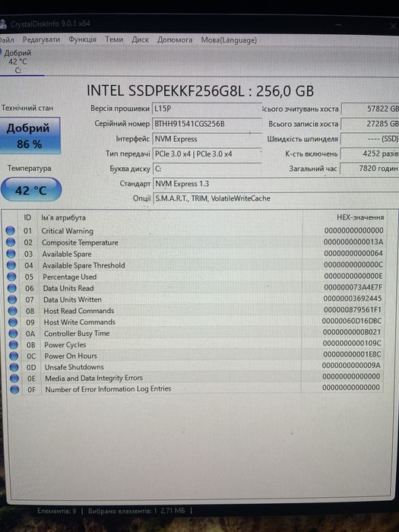This screenshot has width=399, height=532.
Task: Open the Мова(Language) menu
Action: [x=229, y=40]
